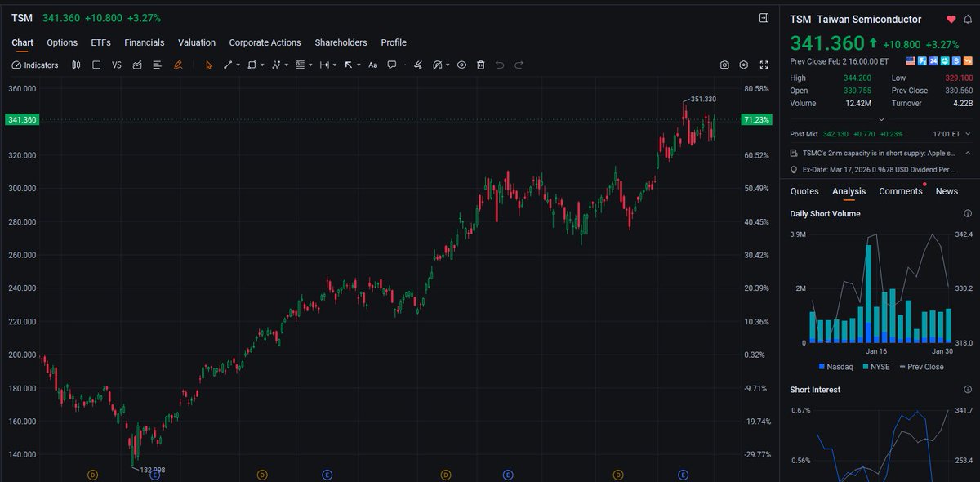
Task: Switch to the ETFs tab
Action: tap(101, 42)
